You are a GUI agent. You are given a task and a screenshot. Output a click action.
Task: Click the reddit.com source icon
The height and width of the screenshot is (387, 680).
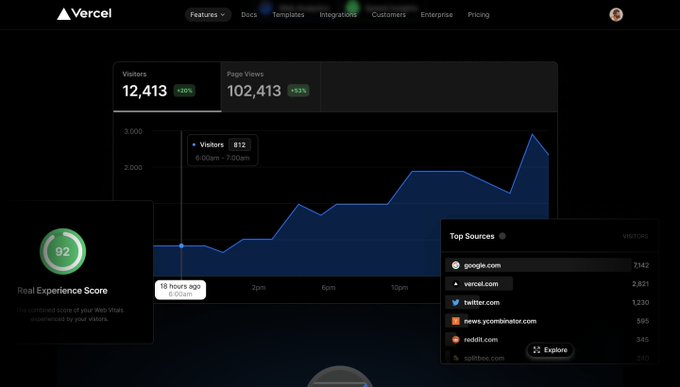[x=455, y=340]
